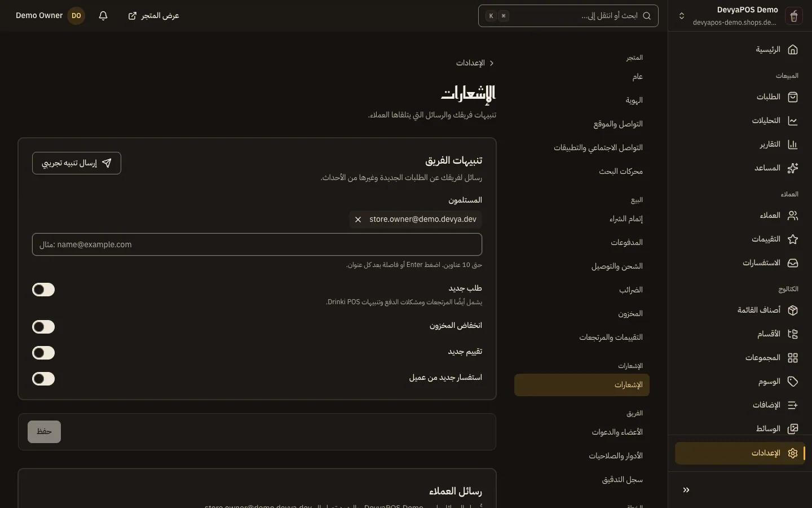This screenshot has height=508, width=812.
Task: Toggle the انخفاض المخزون alert switch
Action: tap(43, 327)
